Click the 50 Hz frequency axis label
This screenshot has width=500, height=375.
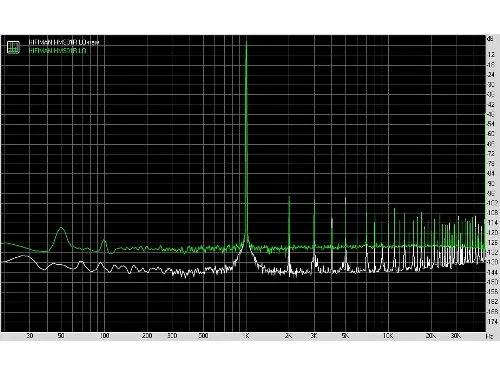60,336
